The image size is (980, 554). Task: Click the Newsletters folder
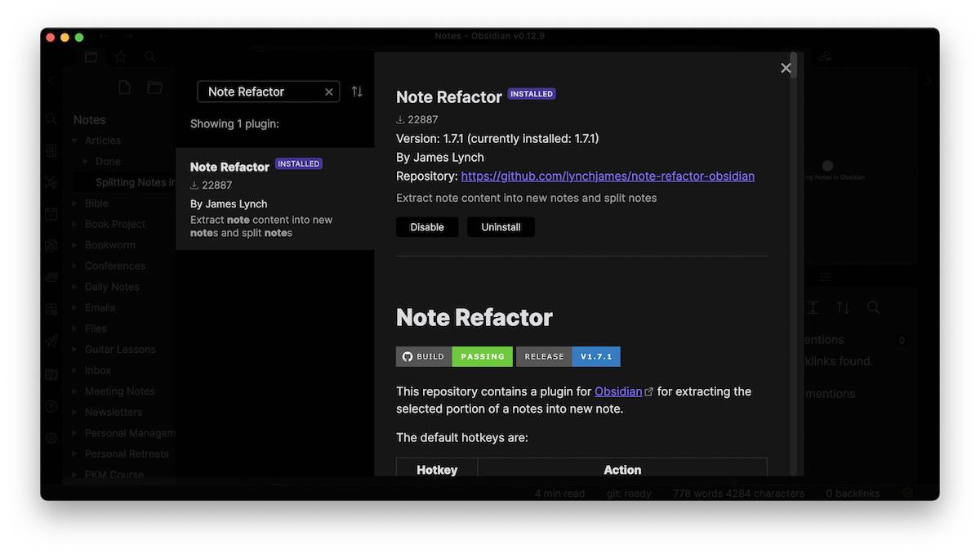pos(114,413)
